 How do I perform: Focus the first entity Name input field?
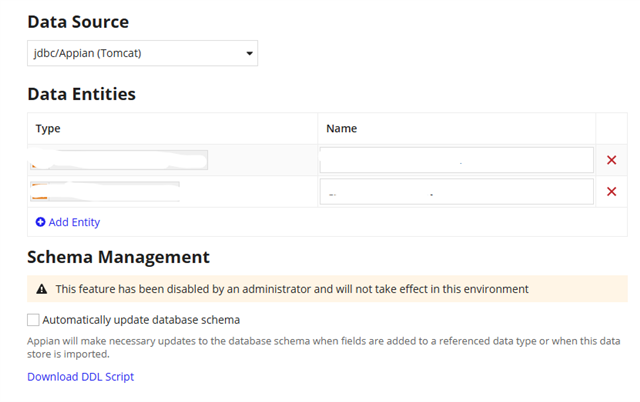tap(456, 160)
